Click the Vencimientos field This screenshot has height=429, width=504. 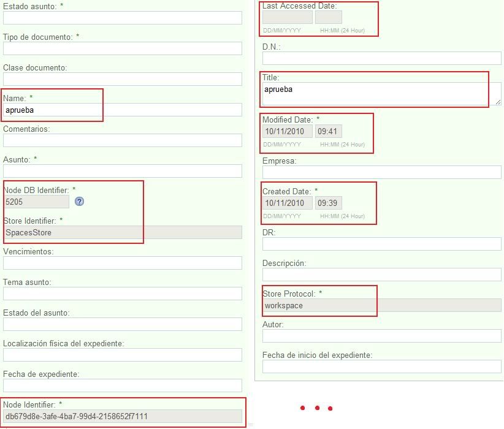click(123, 263)
